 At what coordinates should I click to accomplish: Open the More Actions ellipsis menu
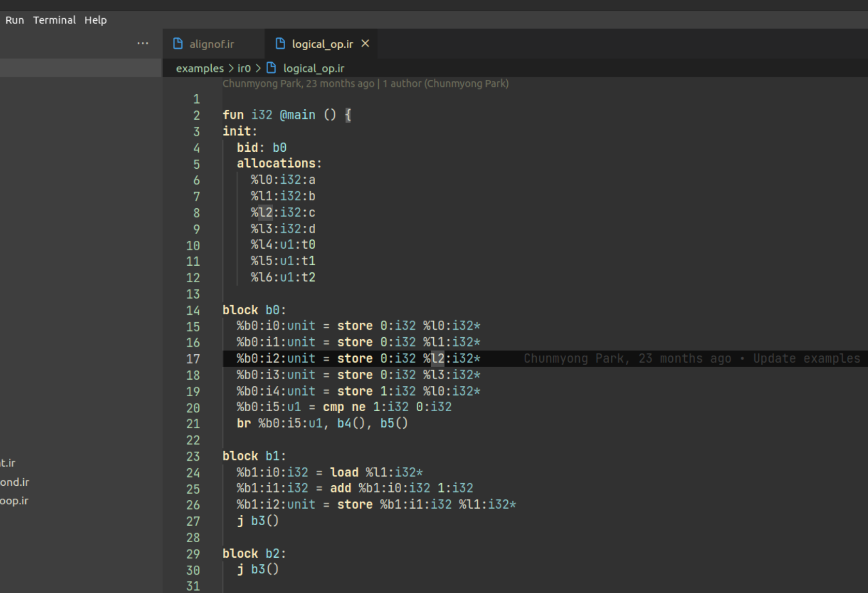click(142, 43)
